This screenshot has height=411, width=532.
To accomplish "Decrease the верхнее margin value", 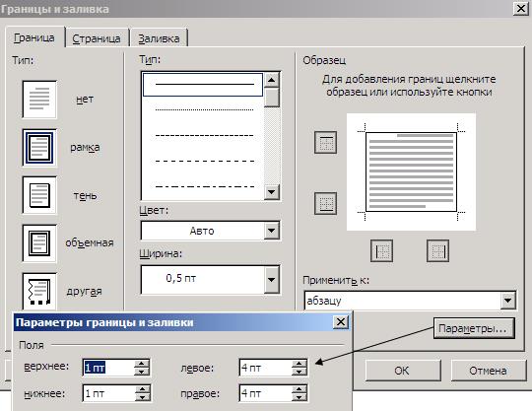I will 142,372.
